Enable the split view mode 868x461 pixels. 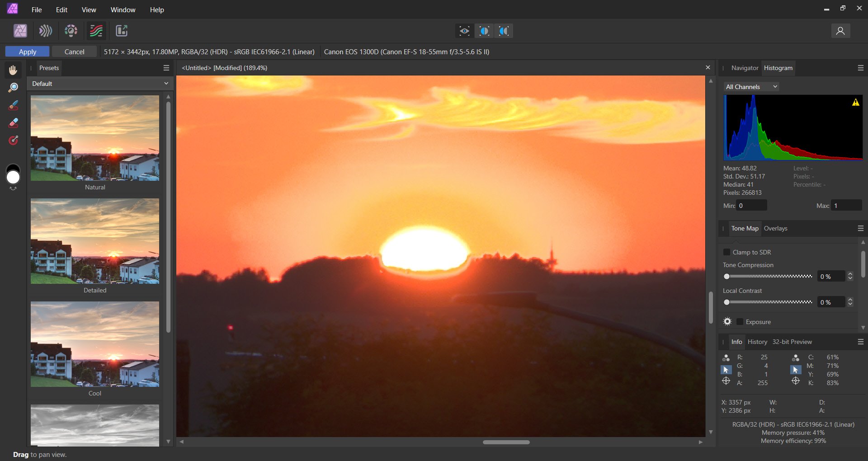pyautogui.click(x=484, y=31)
